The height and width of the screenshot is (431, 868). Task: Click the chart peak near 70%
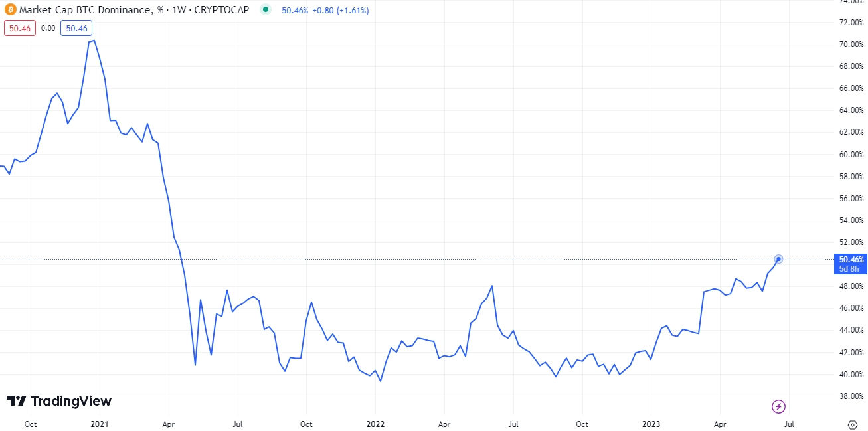click(x=94, y=41)
